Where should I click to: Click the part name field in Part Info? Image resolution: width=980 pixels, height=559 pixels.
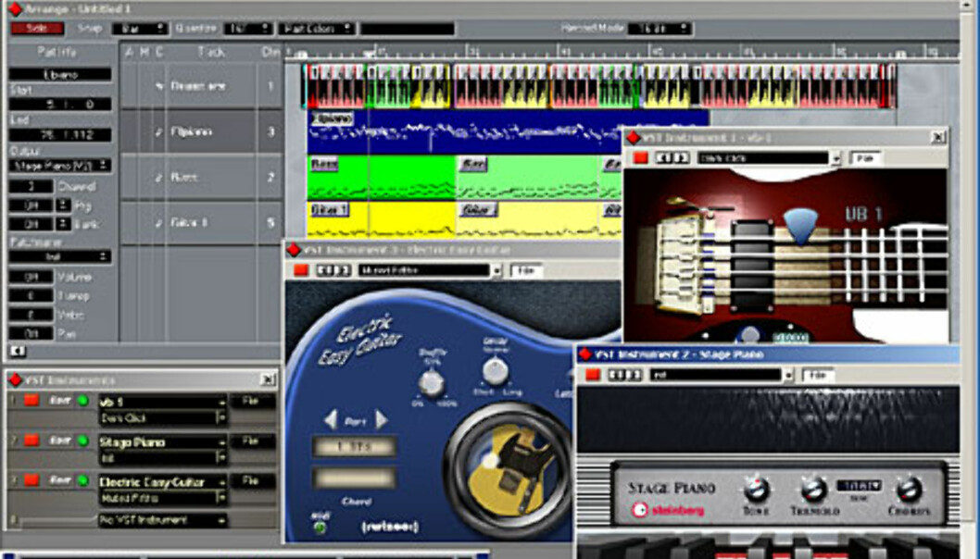pos(60,74)
